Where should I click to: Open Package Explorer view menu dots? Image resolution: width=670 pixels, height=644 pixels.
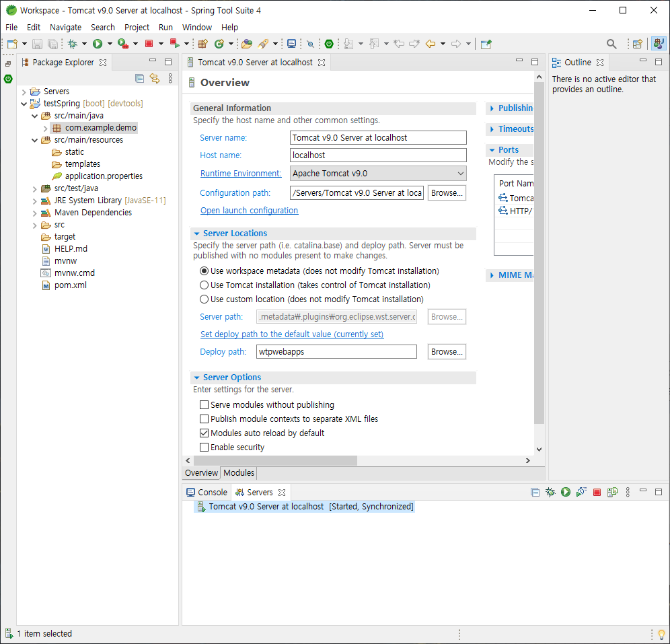point(170,78)
